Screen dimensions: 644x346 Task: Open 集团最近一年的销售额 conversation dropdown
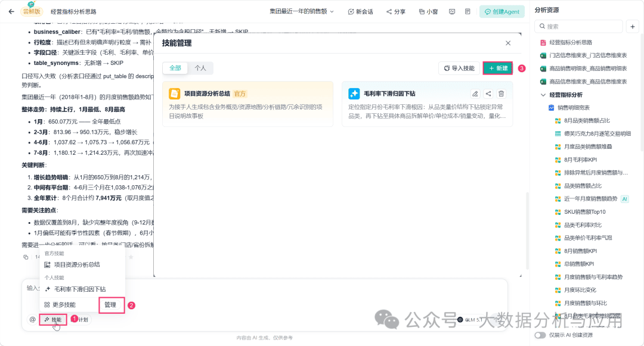pyautogui.click(x=302, y=11)
